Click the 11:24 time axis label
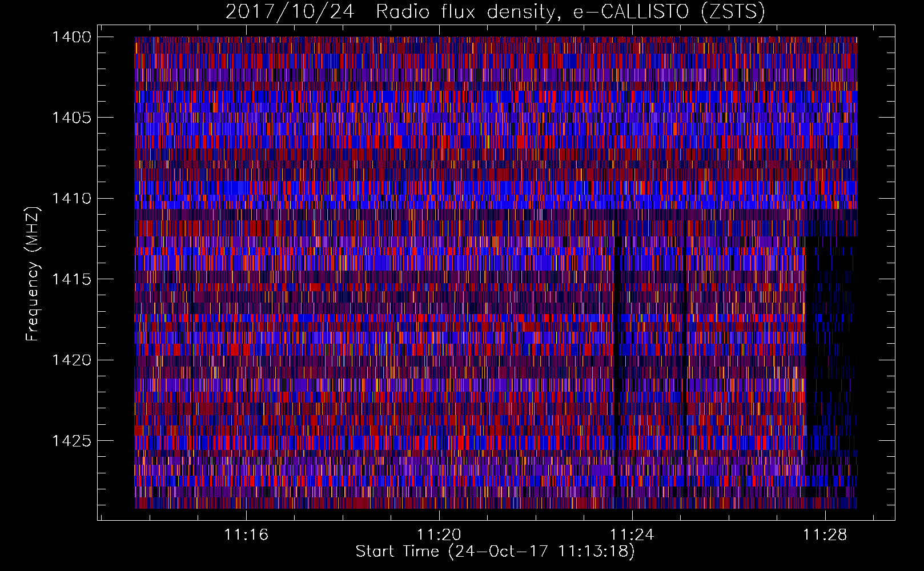The height and width of the screenshot is (571, 924). (x=632, y=534)
